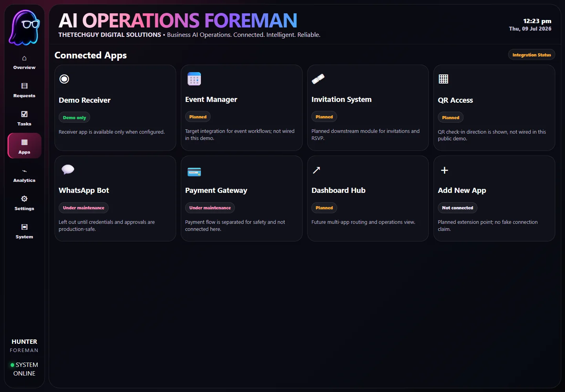Screen dimensions: 565x392
Task: Open the Tasks checkbox icon
Action: tap(24, 114)
